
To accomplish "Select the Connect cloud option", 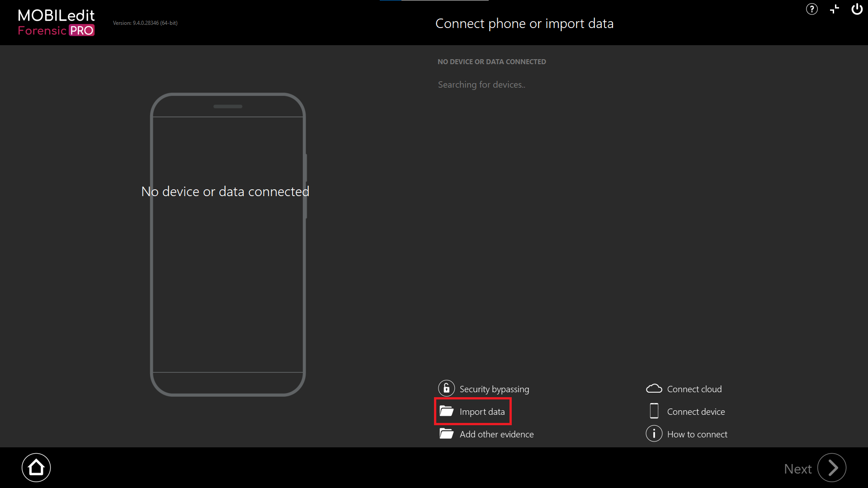I will pos(685,389).
